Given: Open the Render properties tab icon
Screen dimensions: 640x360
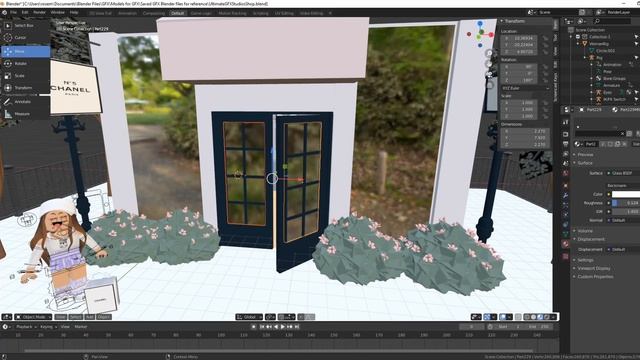Looking at the screenshot, I should [565, 134].
